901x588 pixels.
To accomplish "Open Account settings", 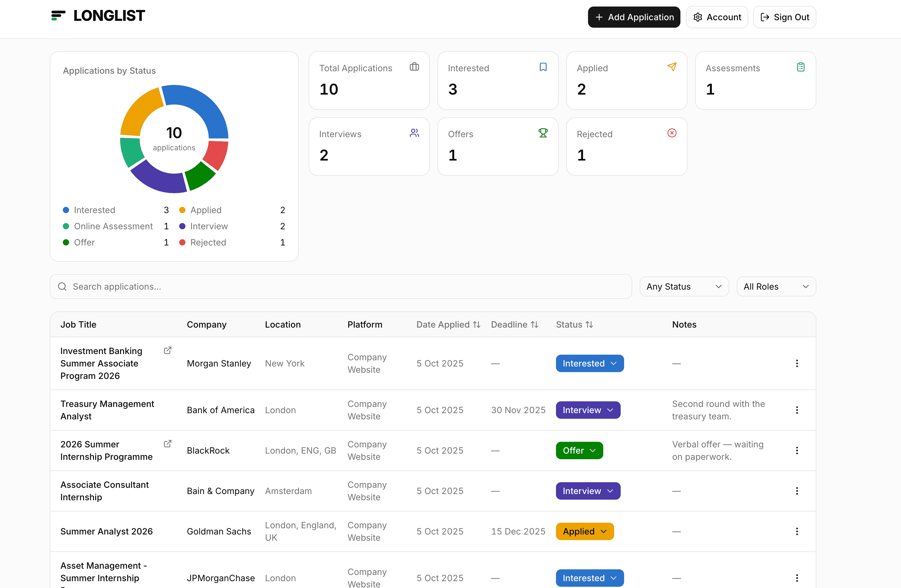I will (x=717, y=17).
